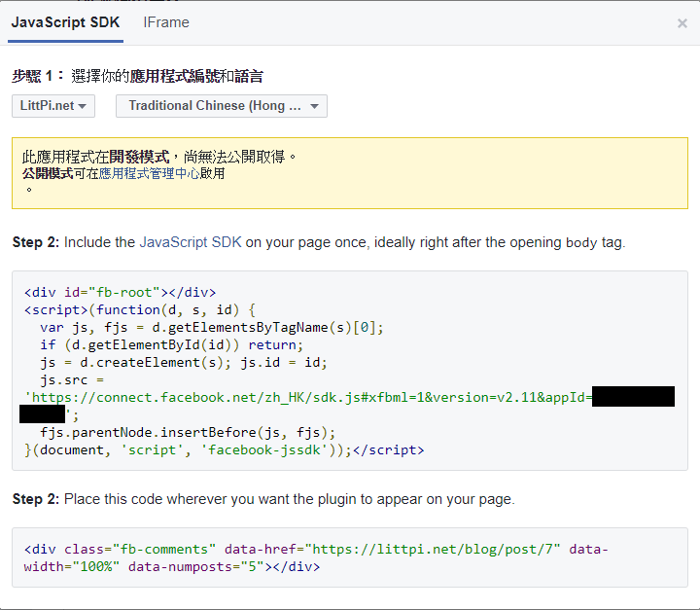Screen dimensions: 700x610
Task: Click the js.src = code line
Action: pyautogui.click(x=72, y=379)
